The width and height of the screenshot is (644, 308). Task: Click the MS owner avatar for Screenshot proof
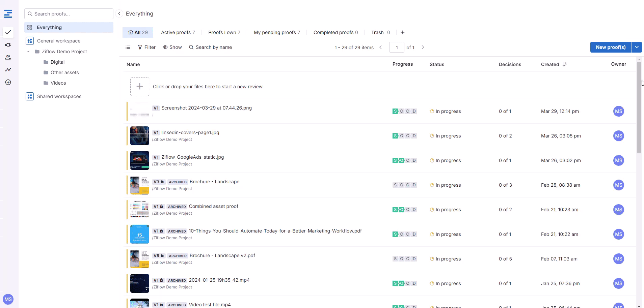coord(618,111)
